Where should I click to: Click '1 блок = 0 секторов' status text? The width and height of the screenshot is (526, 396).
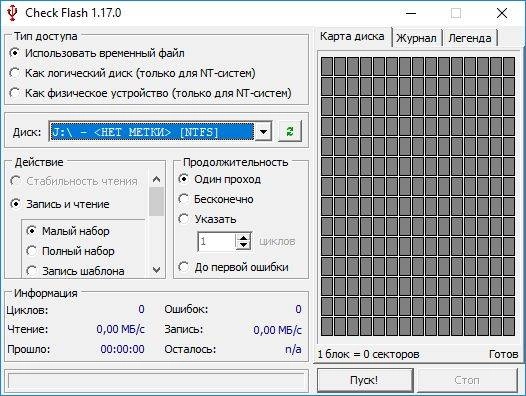click(x=368, y=354)
